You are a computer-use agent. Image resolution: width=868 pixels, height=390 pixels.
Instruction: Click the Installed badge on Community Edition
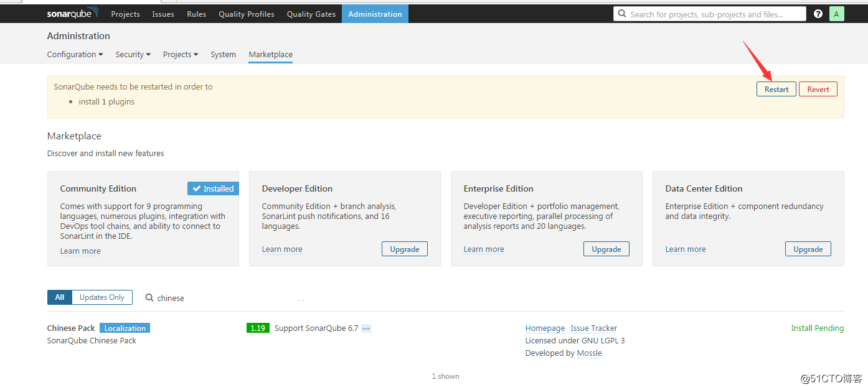coord(213,188)
